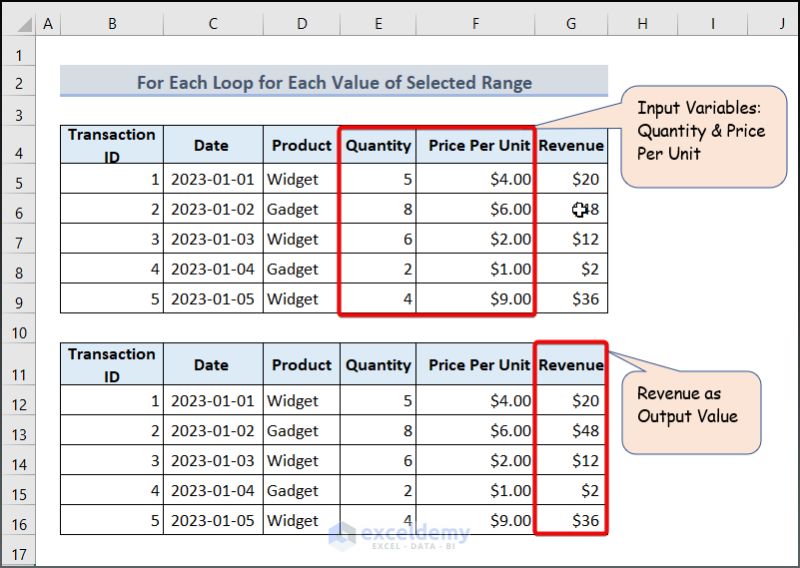Image resolution: width=800 pixels, height=568 pixels.
Task: Click 'Transaction ID' header cell in row 11
Action: (112, 364)
